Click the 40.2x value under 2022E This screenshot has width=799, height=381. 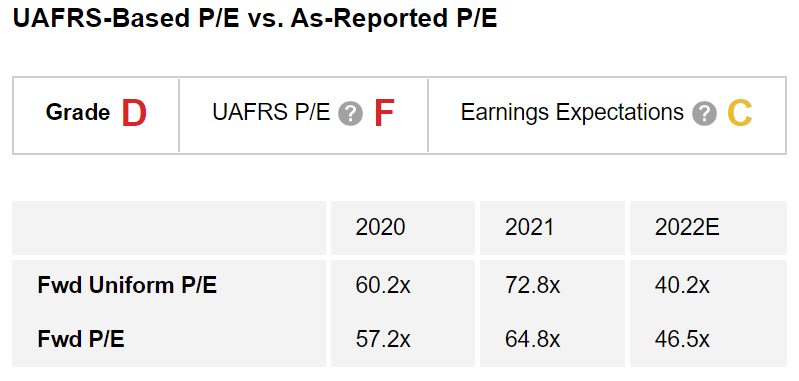tap(682, 285)
